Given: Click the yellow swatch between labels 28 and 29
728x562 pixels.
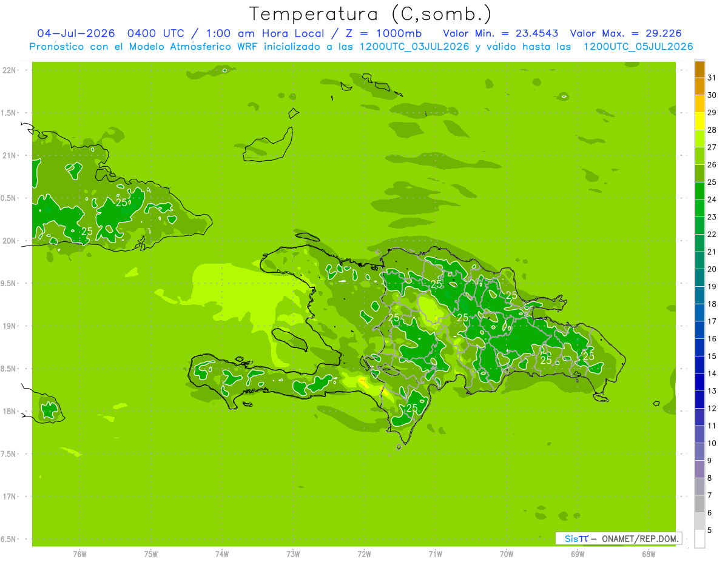Looking at the screenshot, I should click(699, 121).
